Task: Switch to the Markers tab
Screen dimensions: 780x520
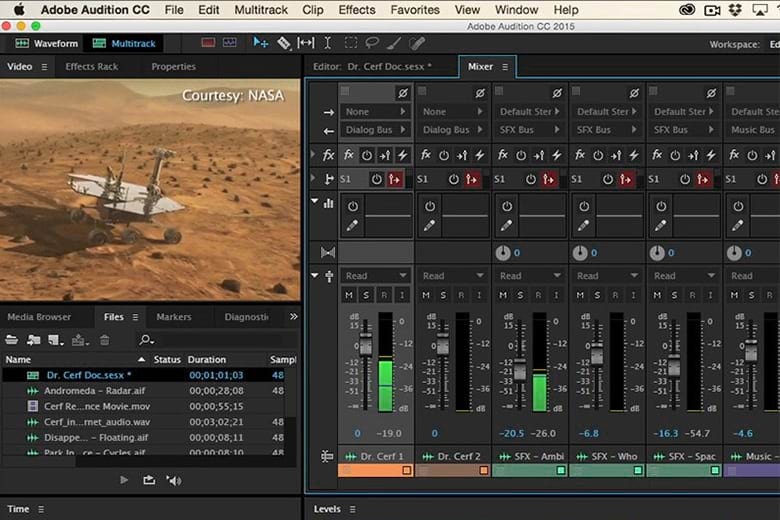Action: click(174, 317)
